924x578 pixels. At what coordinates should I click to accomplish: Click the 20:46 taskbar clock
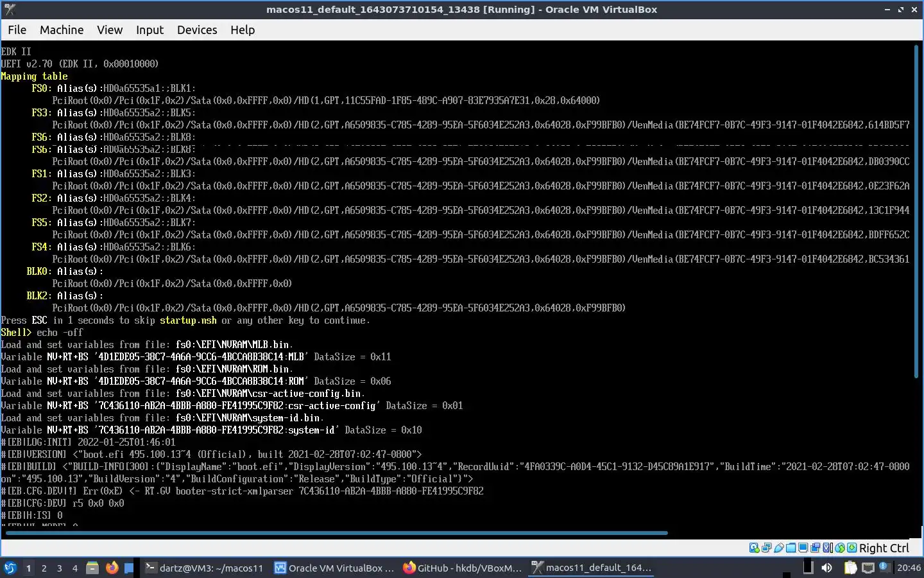(x=909, y=568)
